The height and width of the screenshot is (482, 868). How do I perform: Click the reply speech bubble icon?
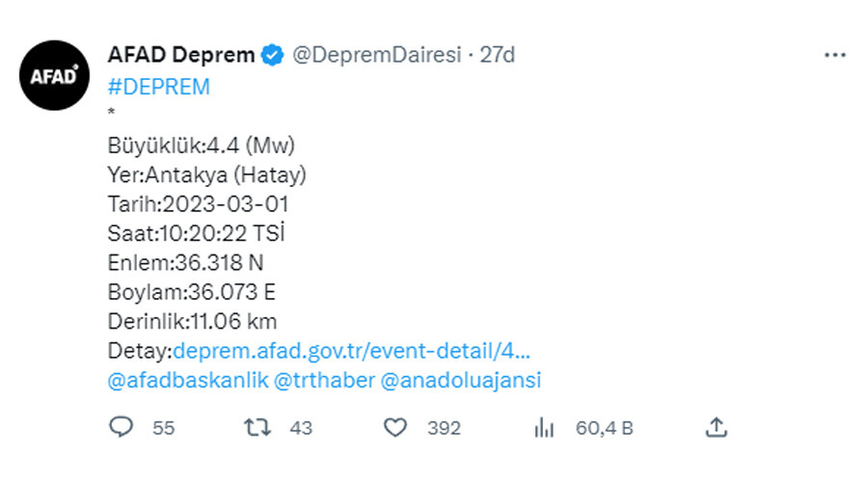[x=121, y=427]
